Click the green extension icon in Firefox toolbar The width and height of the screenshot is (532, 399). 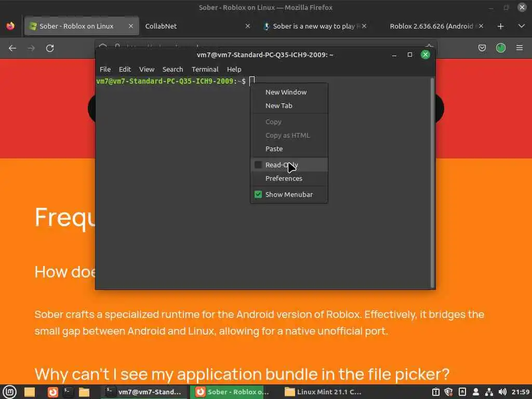click(501, 48)
